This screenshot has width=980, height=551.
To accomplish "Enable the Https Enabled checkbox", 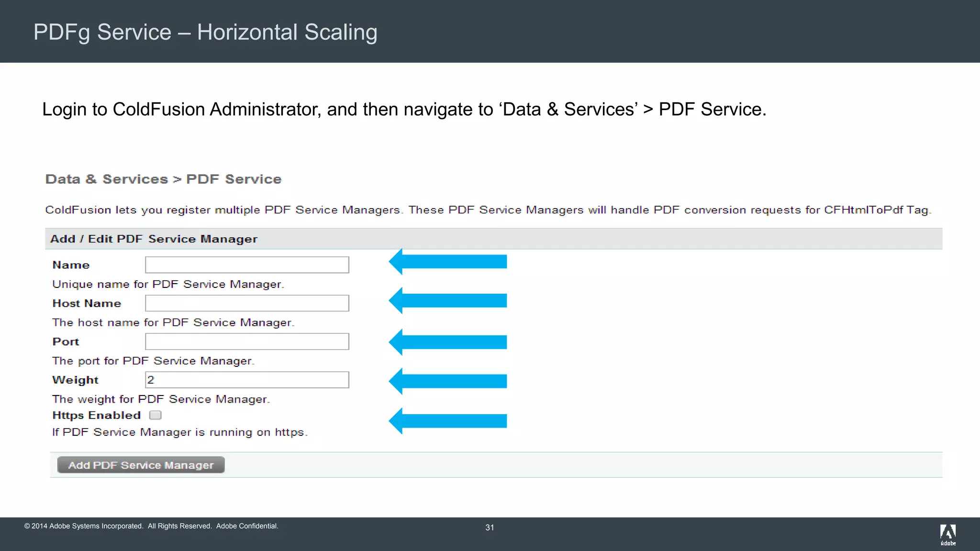I will 156,415.
